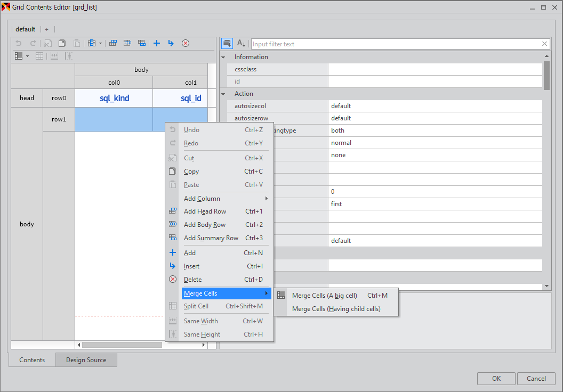The image size is (563, 392).
Task: Switch properties to alphabetical sort
Action: click(241, 44)
